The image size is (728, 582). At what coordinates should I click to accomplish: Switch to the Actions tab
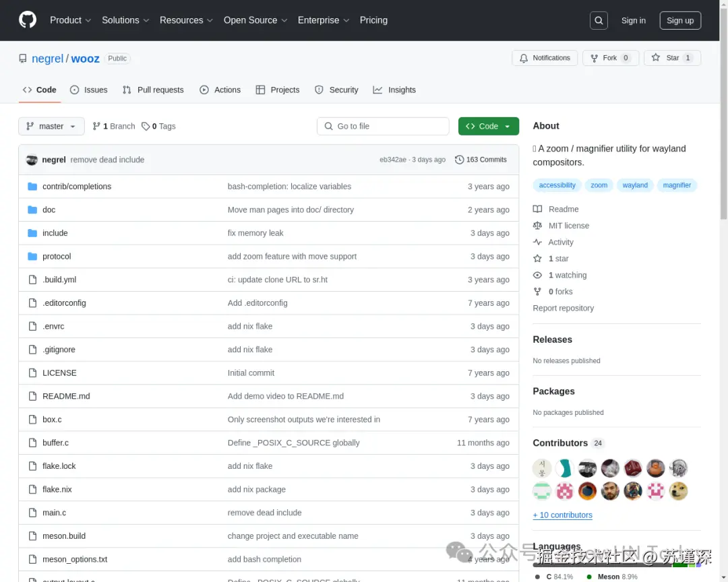point(220,90)
